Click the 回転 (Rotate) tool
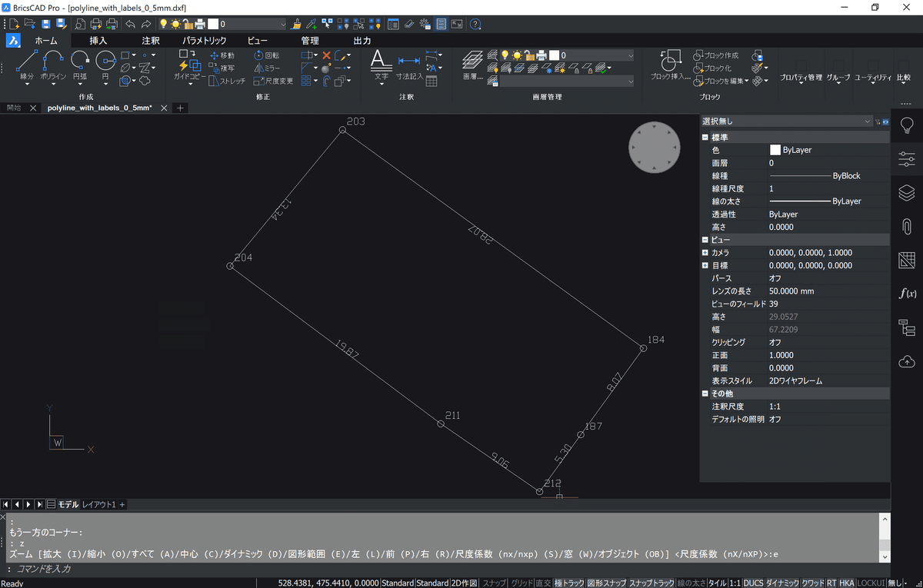923x588 pixels. coord(266,55)
